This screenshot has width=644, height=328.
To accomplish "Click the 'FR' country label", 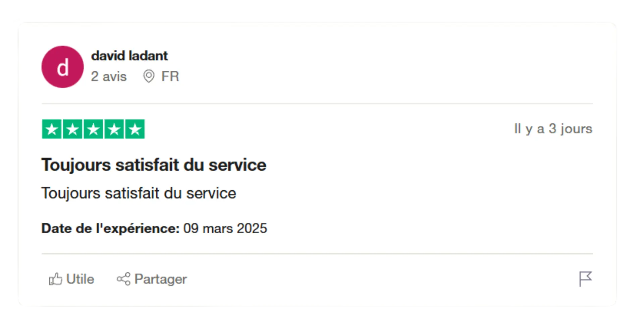I will [170, 76].
